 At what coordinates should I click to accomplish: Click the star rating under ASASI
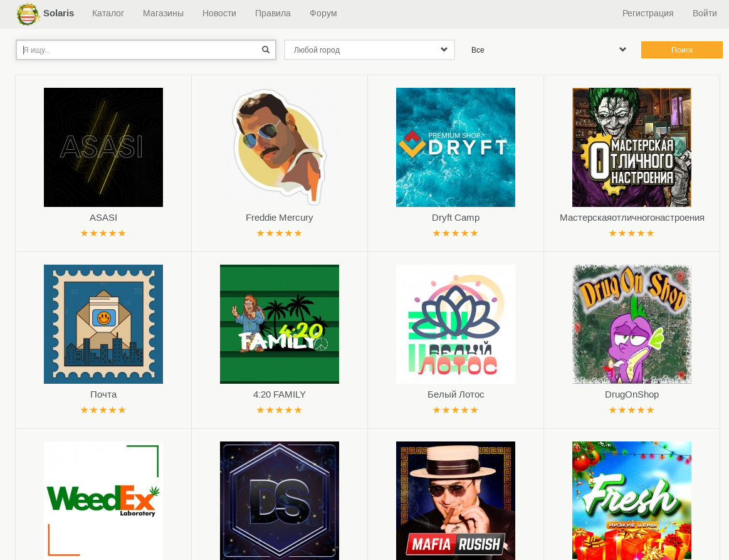coord(103,233)
